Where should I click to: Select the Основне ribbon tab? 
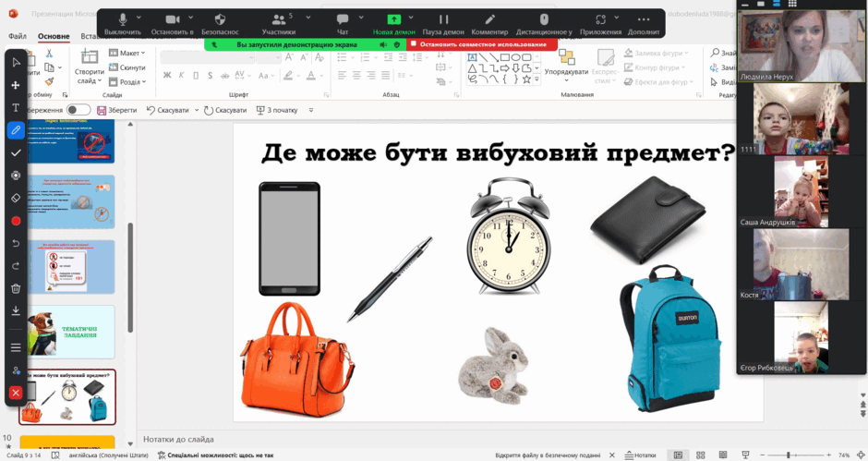[x=54, y=36]
